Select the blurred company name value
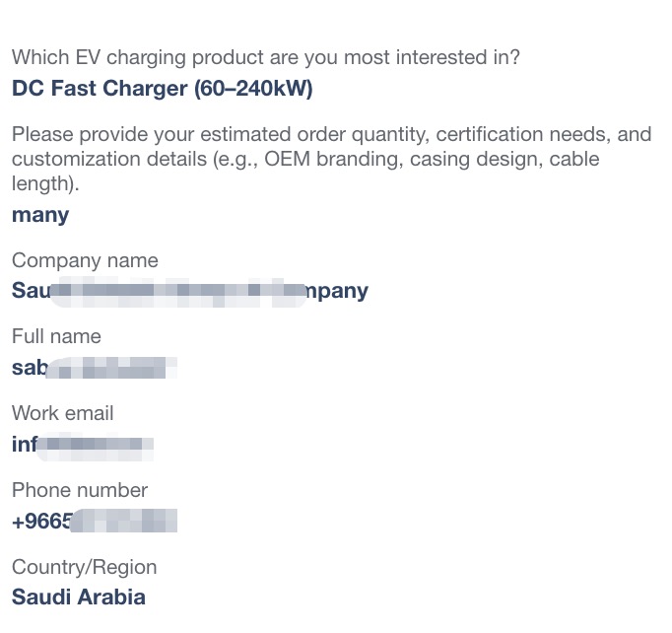Screen dimensions: 672x633 click(190, 291)
